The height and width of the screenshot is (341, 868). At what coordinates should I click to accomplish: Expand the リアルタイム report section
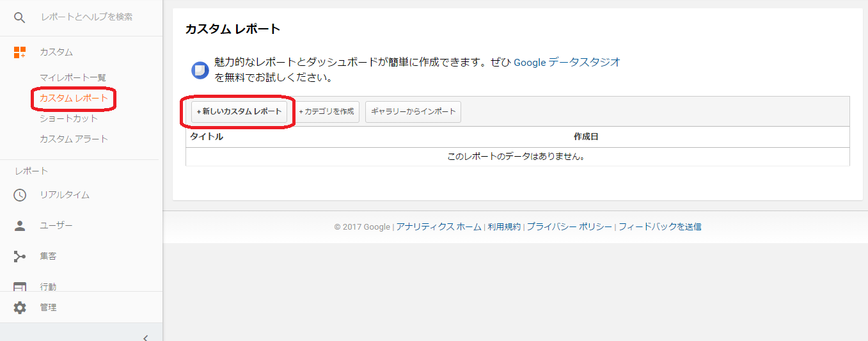tap(65, 195)
